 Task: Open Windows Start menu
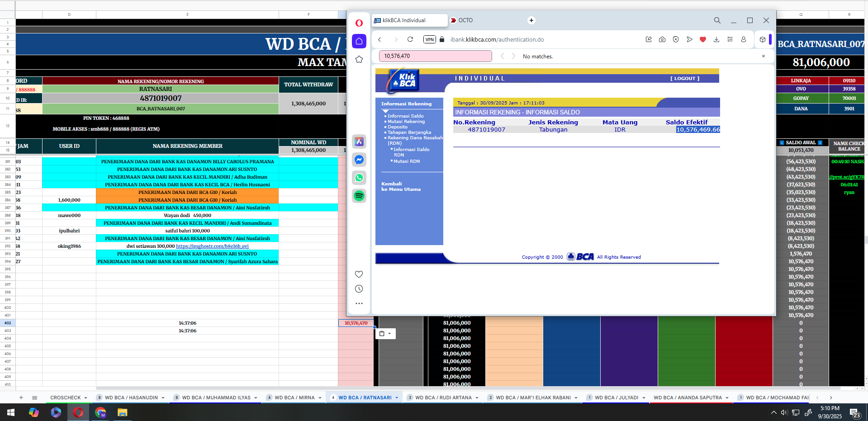click(11, 412)
